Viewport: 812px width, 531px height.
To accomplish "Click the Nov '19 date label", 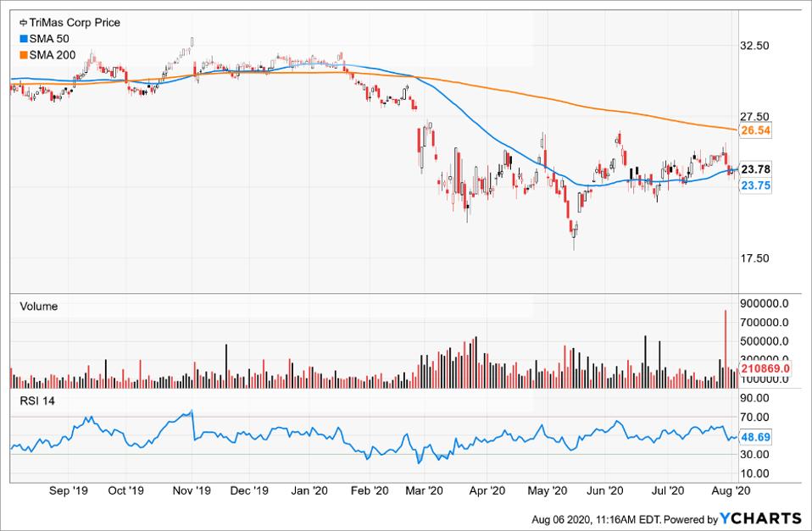I will pos(192,490).
